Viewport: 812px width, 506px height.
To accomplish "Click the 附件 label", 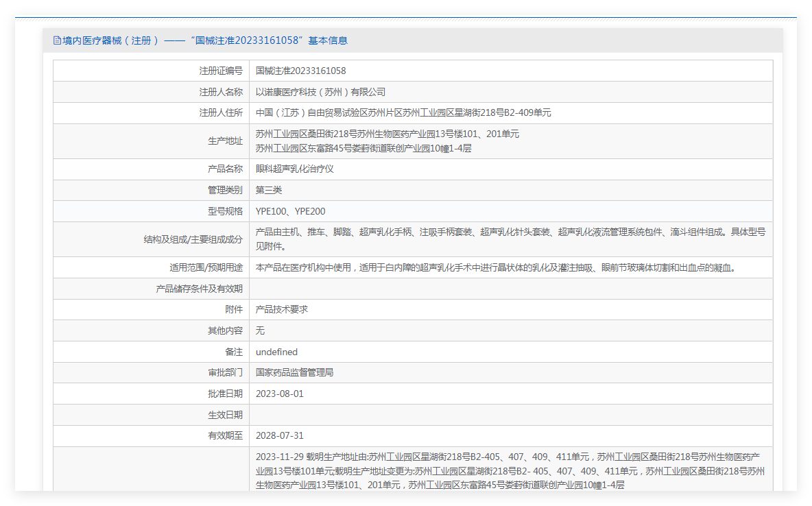I will 234,310.
